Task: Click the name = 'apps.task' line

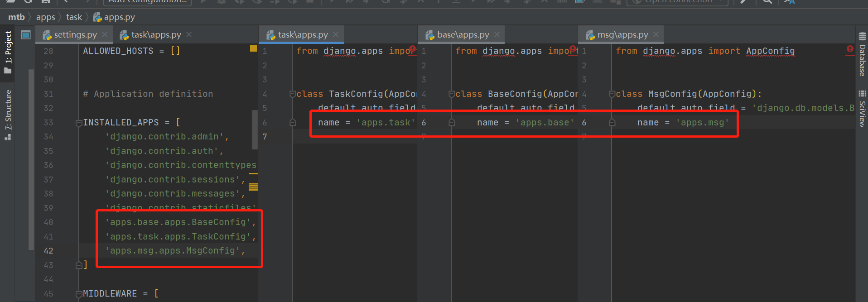Action: coord(366,123)
